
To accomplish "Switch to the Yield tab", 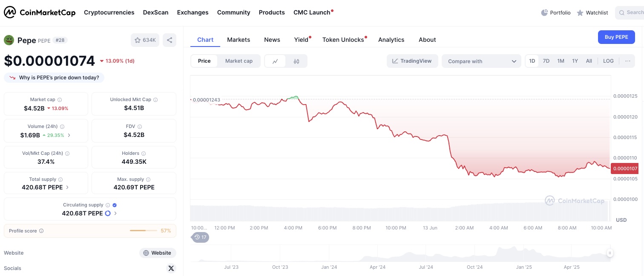I will click(302, 40).
